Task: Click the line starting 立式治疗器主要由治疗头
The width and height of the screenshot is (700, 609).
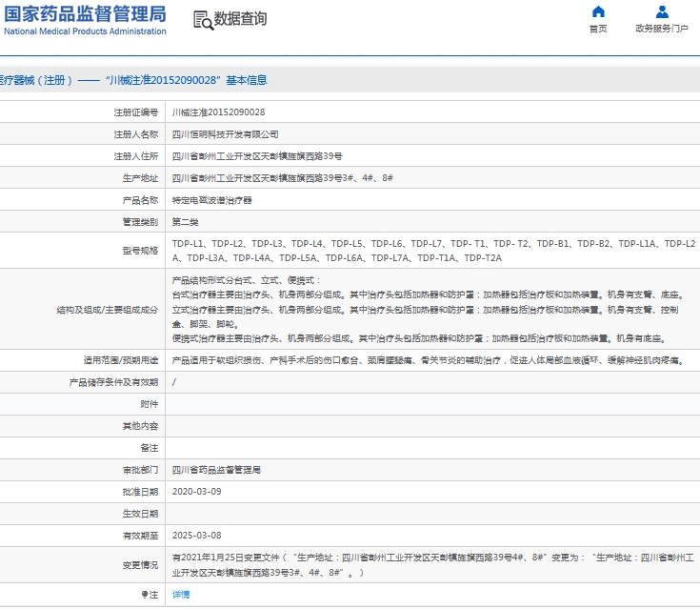Action: (x=426, y=316)
